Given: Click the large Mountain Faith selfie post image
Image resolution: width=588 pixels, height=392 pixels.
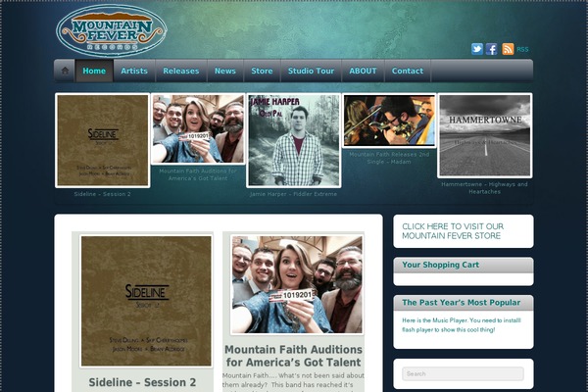Looking at the screenshot, I should point(297,284).
